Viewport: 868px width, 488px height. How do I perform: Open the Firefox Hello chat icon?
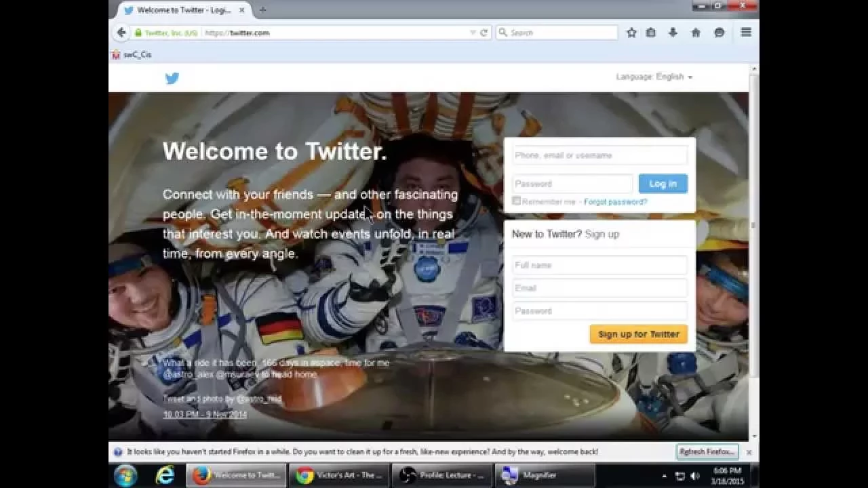tap(719, 33)
